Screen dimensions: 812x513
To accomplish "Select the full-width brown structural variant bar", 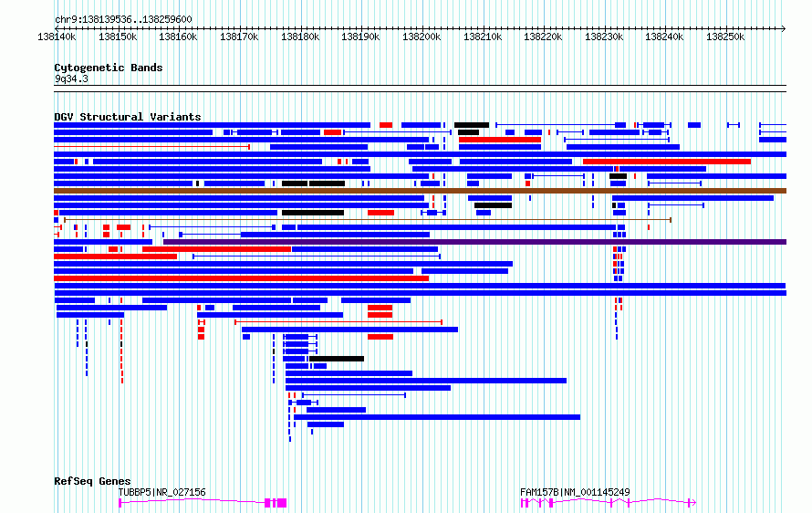I will coord(420,191).
